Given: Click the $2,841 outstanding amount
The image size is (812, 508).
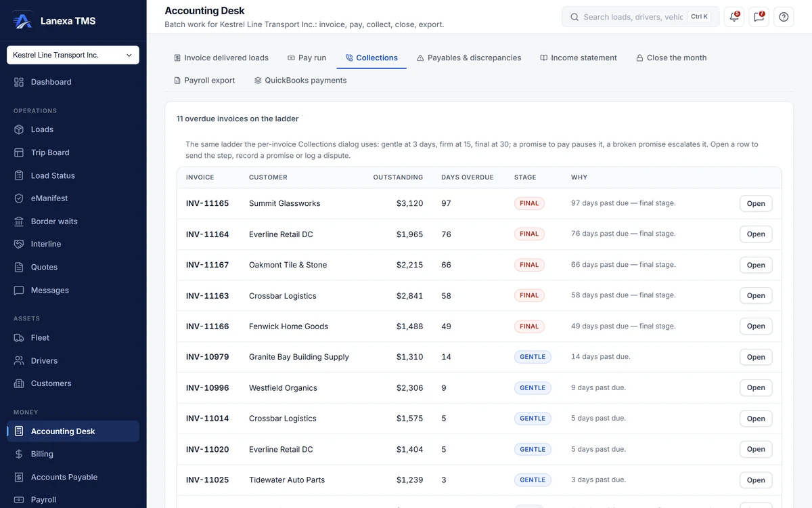Looking at the screenshot, I should click(x=409, y=296).
